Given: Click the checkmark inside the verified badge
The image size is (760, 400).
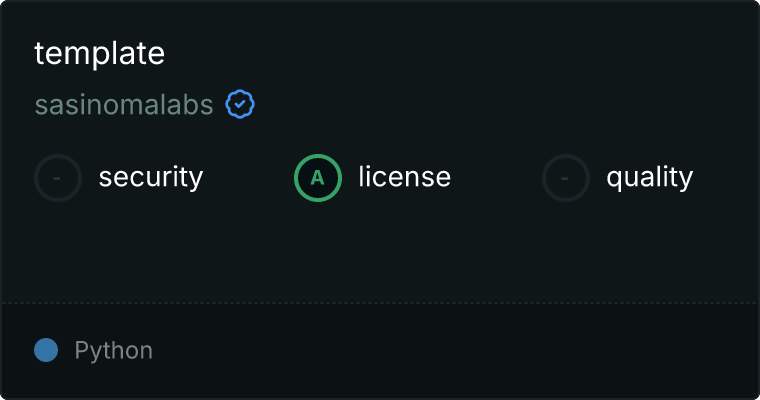Looking at the screenshot, I should pos(240,104).
